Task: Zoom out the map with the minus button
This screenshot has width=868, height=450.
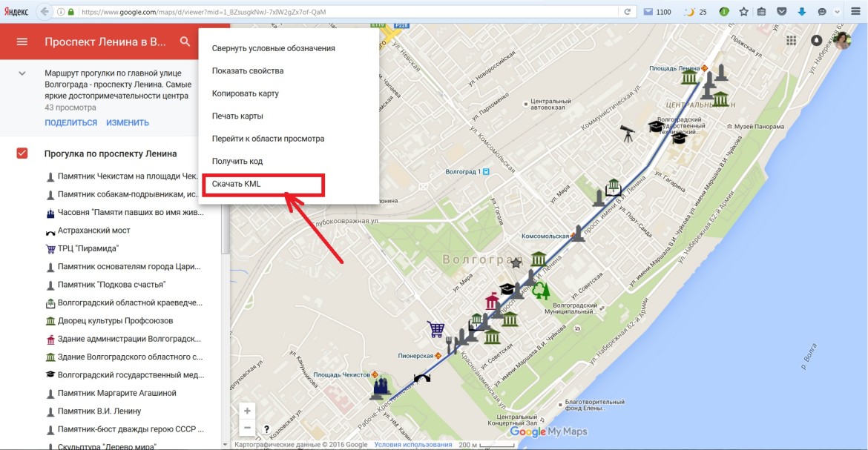Action: pyautogui.click(x=248, y=428)
